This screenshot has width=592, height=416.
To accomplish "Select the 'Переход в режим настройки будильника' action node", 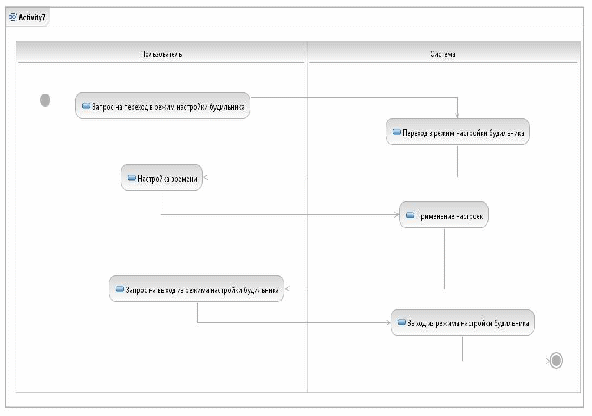I will coord(458,132).
